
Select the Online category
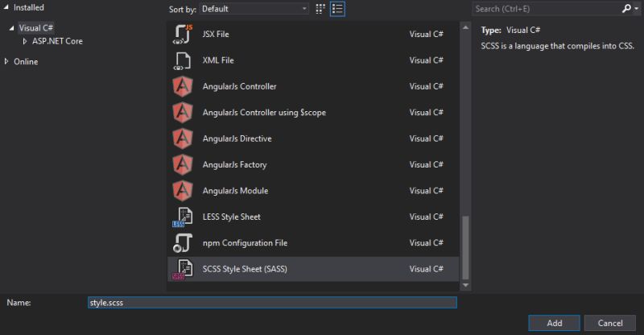26,62
